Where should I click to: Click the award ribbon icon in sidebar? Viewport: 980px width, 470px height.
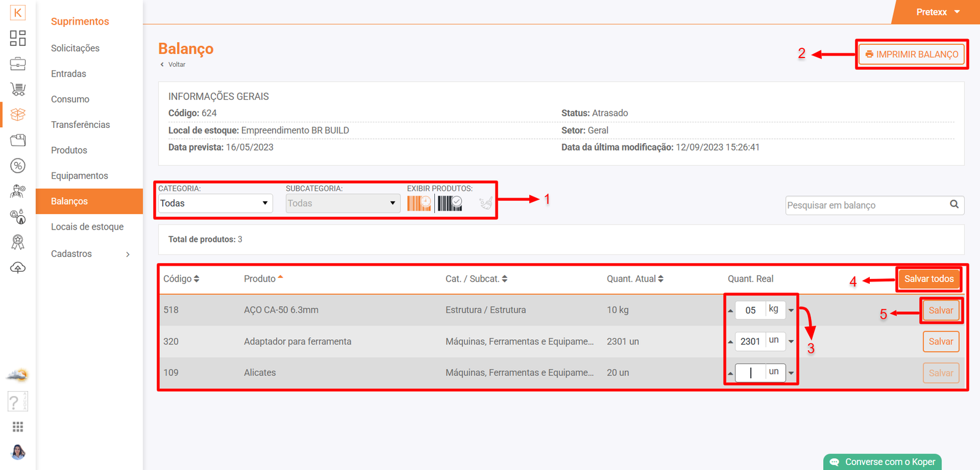click(x=18, y=242)
